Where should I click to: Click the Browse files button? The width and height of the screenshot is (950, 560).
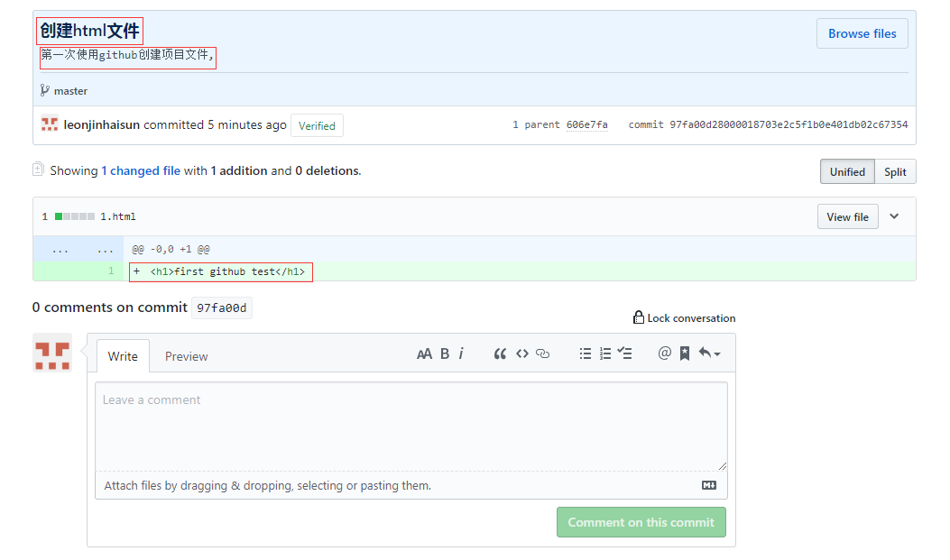[862, 33]
